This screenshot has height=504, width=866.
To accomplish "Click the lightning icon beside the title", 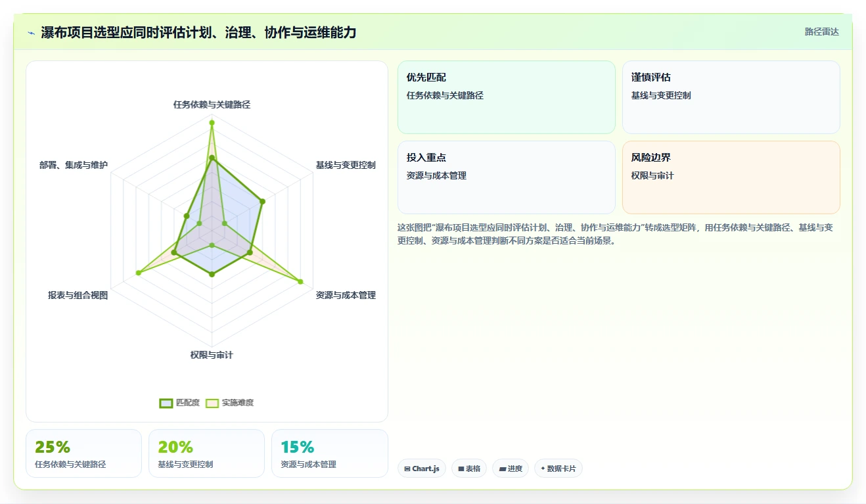I will coord(32,33).
